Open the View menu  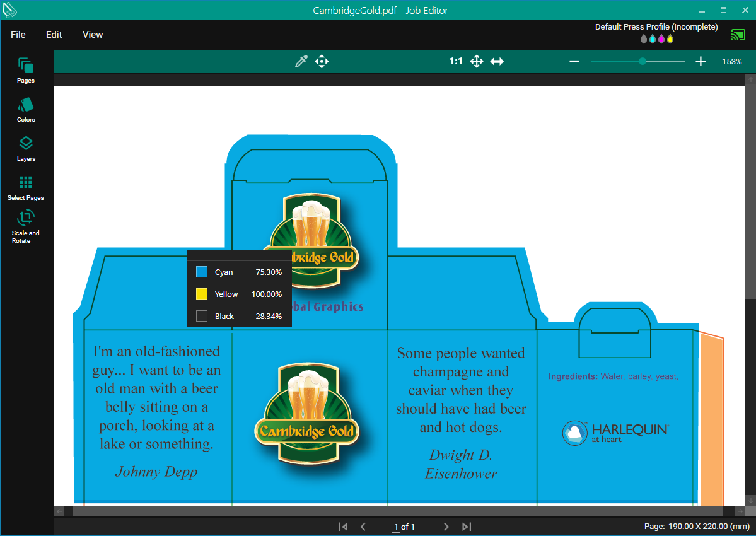click(x=93, y=35)
